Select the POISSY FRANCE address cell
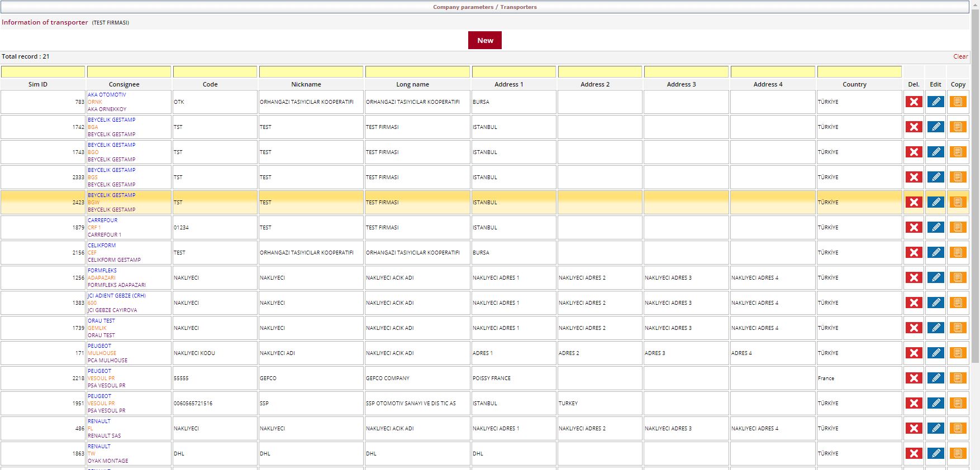This screenshot has height=470, width=980. [514, 378]
